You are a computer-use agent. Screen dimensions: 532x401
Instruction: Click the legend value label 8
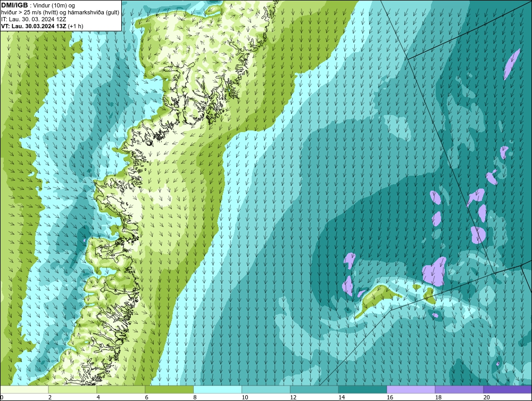point(195,397)
